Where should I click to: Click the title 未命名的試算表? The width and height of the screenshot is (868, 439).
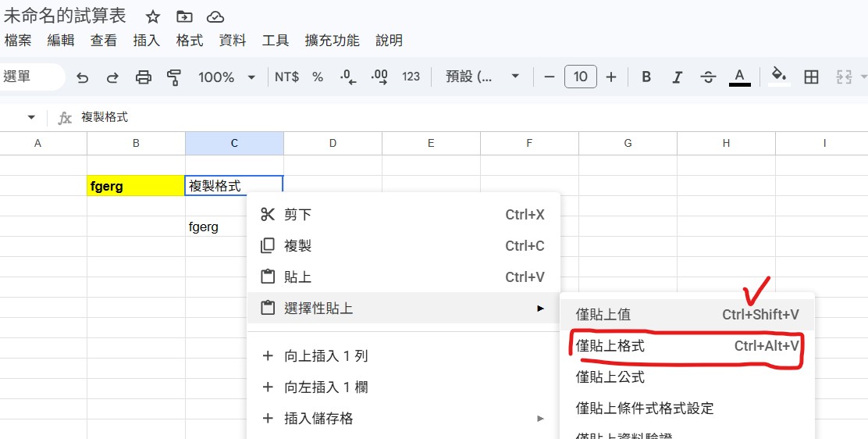tap(65, 16)
